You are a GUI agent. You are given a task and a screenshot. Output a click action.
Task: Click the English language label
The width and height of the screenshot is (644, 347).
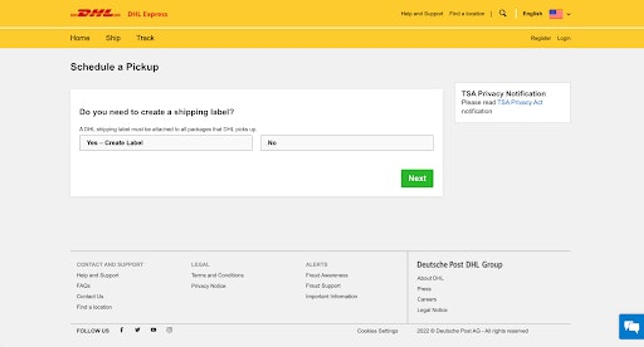coord(533,13)
